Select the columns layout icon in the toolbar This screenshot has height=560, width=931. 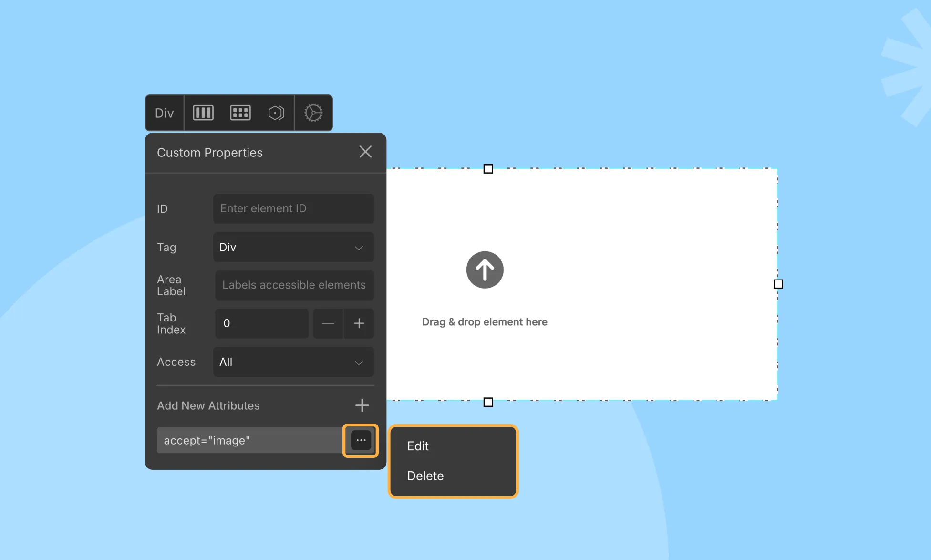(x=202, y=113)
